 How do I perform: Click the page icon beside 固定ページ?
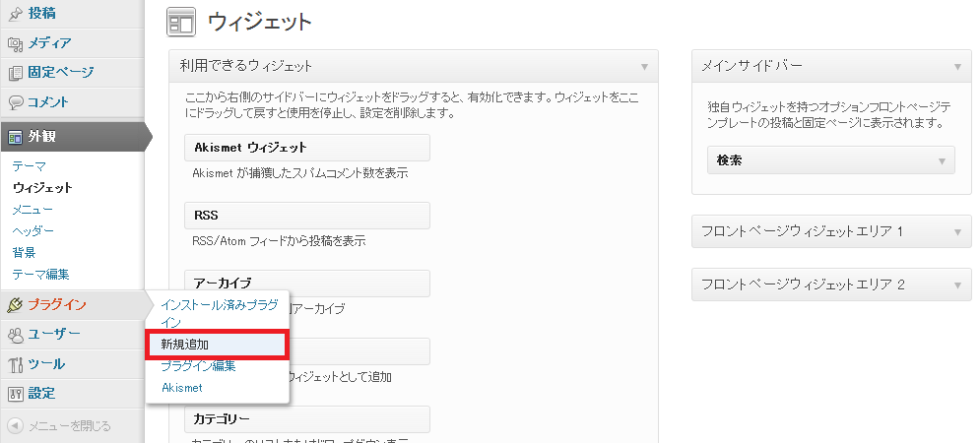pos(15,73)
